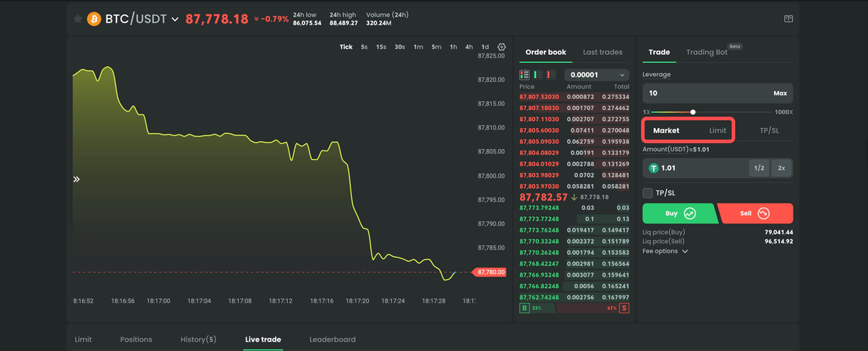868x351 pixels.
Task: Click bid price 87,773.79248
Action: pyautogui.click(x=540, y=208)
